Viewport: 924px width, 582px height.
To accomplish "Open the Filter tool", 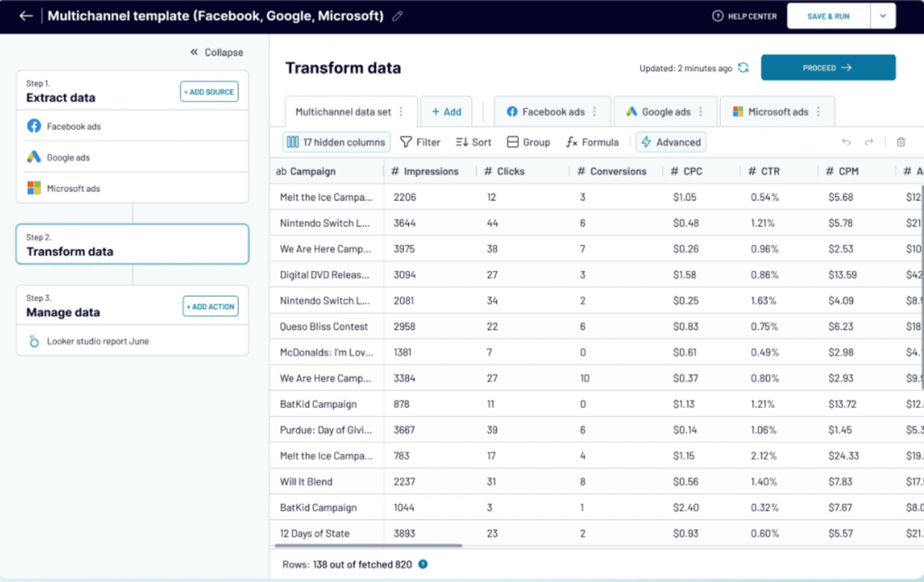I will 420,142.
